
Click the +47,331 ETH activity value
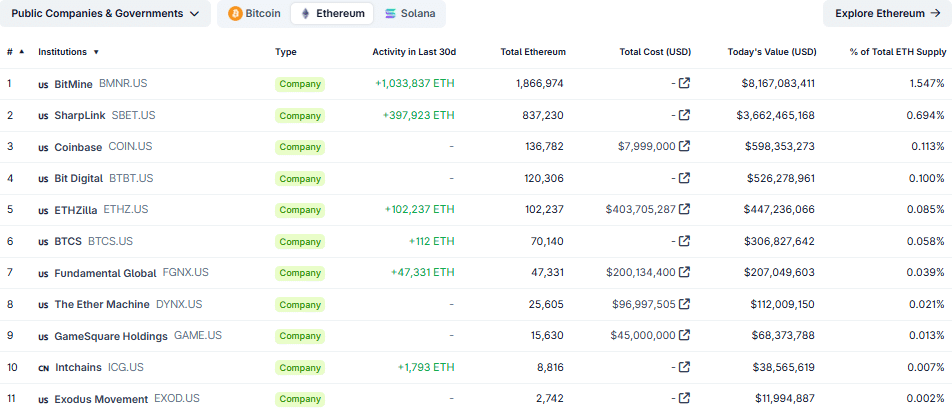(x=423, y=273)
